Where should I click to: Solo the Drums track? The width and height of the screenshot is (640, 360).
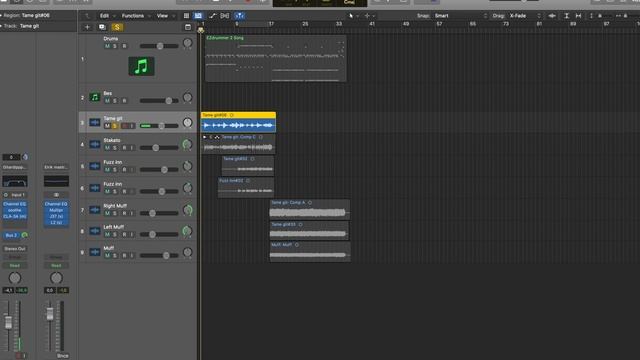click(x=115, y=46)
